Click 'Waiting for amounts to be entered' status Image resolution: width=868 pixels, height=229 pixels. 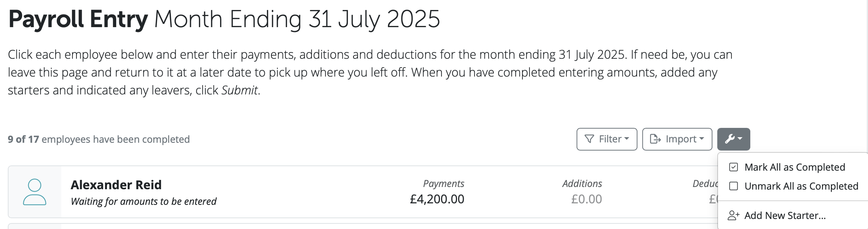coord(144,201)
